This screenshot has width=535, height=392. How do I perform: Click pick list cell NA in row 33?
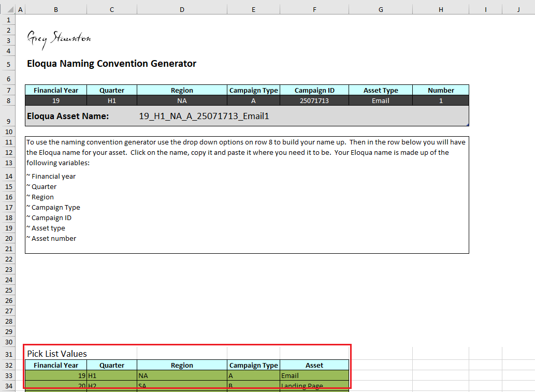click(x=182, y=375)
